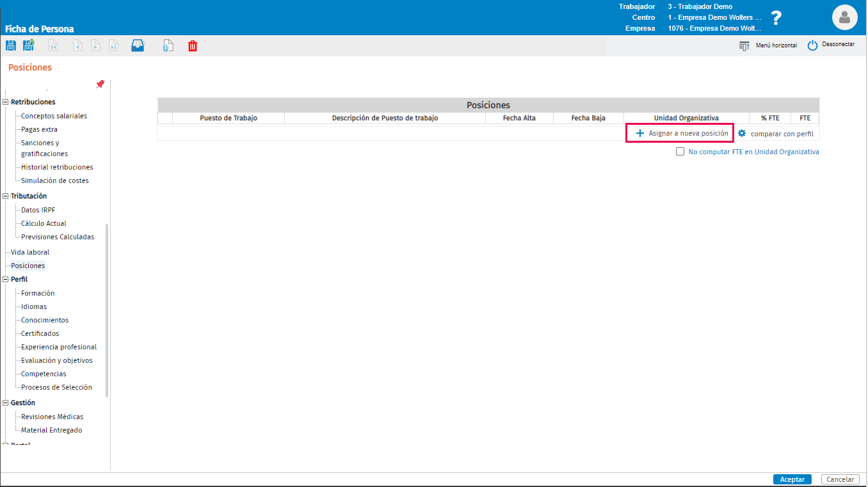Click the Menú horizontal layout icon
The height and width of the screenshot is (487, 868).
click(744, 45)
